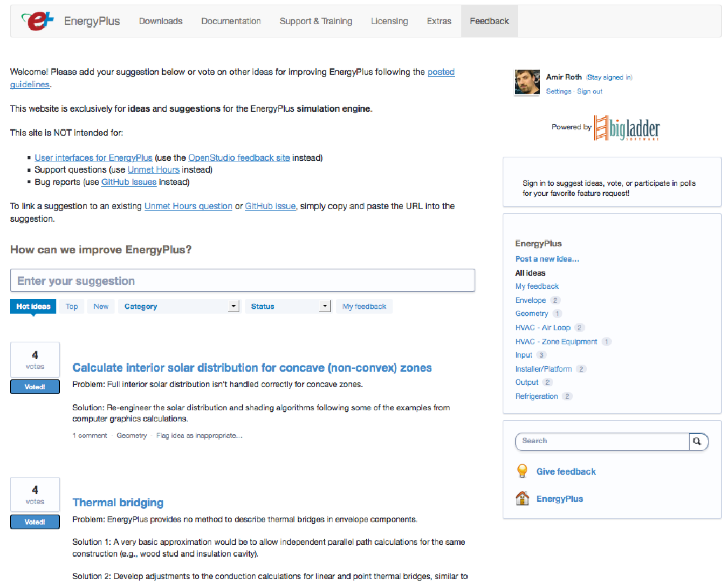Filter by the Input category
Screen dimensions: 728x583
[x=524, y=355]
